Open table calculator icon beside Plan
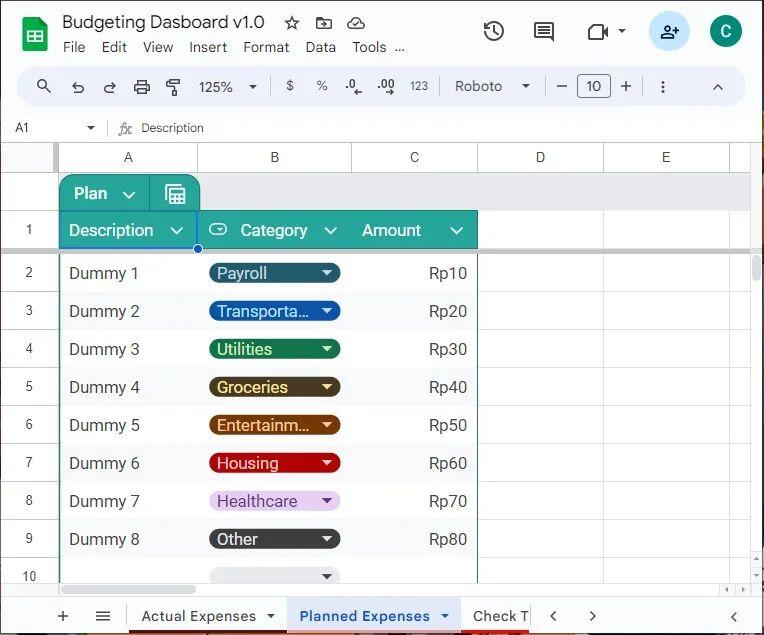Image resolution: width=764 pixels, height=635 pixels. 175,193
